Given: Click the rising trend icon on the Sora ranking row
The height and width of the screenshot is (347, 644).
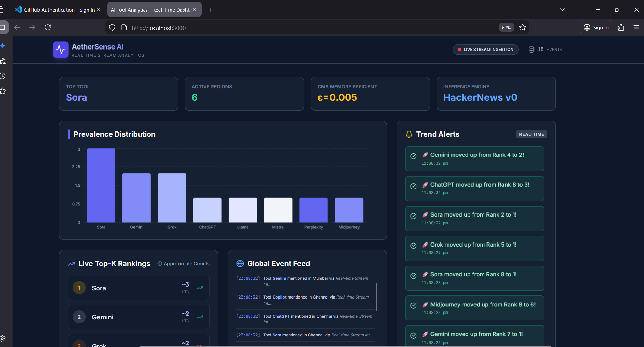Looking at the screenshot, I should (200, 288).
